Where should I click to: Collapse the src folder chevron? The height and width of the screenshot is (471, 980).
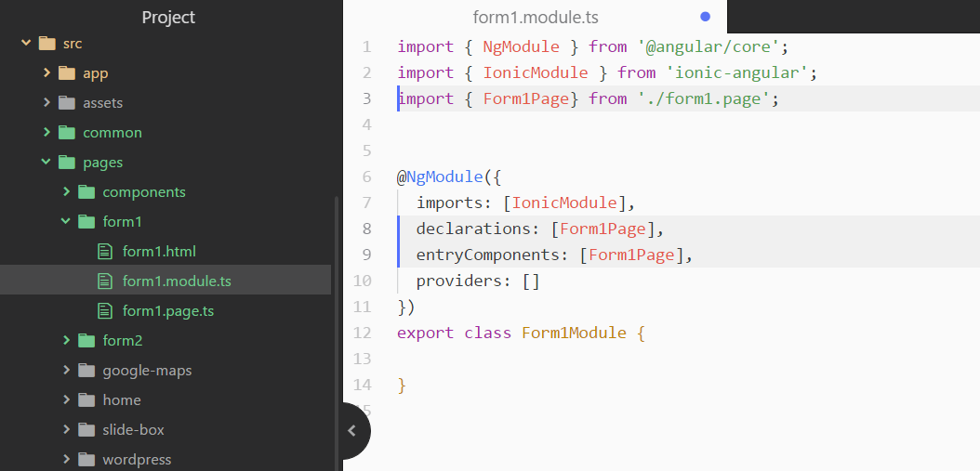point(26,43)
